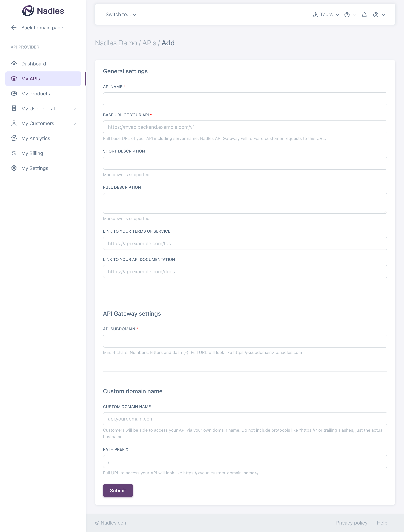Click the My Analytics chart icon
Viewport: 404px width, 532px height.
coord(14,138)
